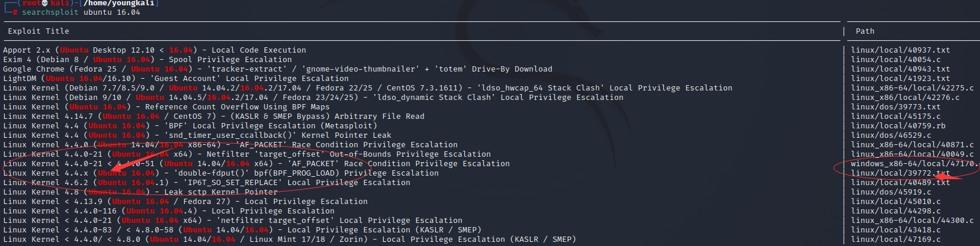Select the typed command 'searchsploit ubuntu 16.04'

tap(81, 12)
